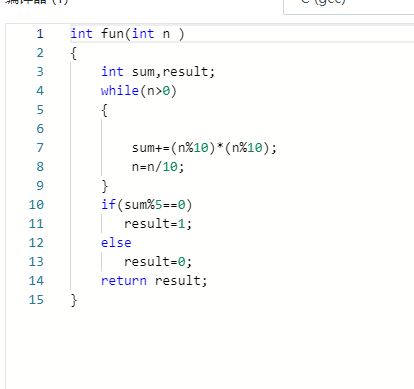The width and height of the screenshot is (414, 389).
Task: Click the 'result=1;' assignment
Action: click(158, 224)
